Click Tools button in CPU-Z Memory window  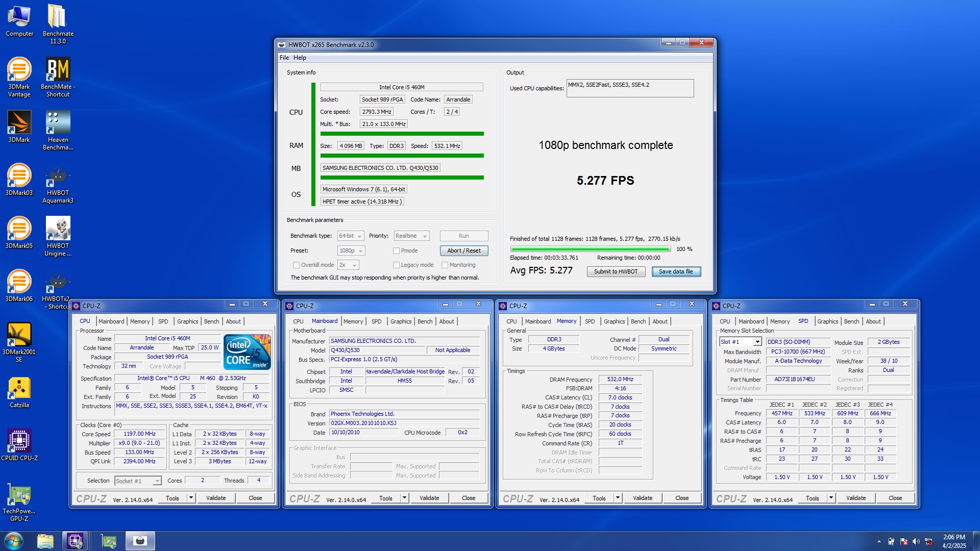tap(599, 498)
